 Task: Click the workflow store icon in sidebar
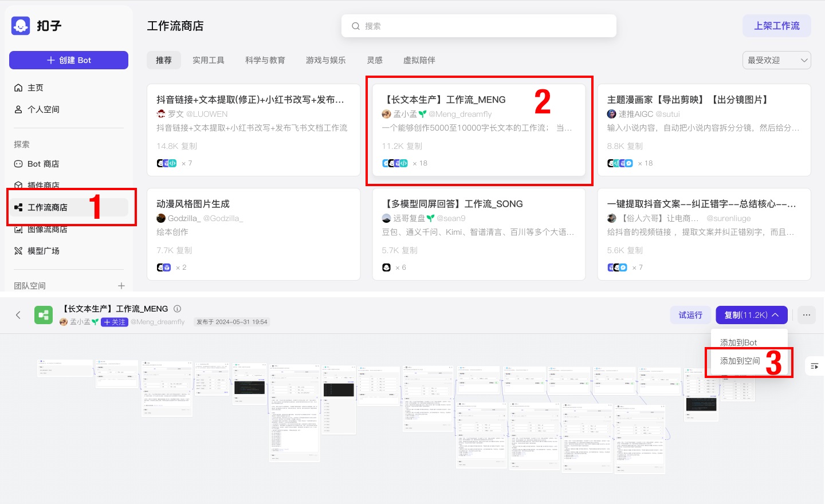coord(18,207)
